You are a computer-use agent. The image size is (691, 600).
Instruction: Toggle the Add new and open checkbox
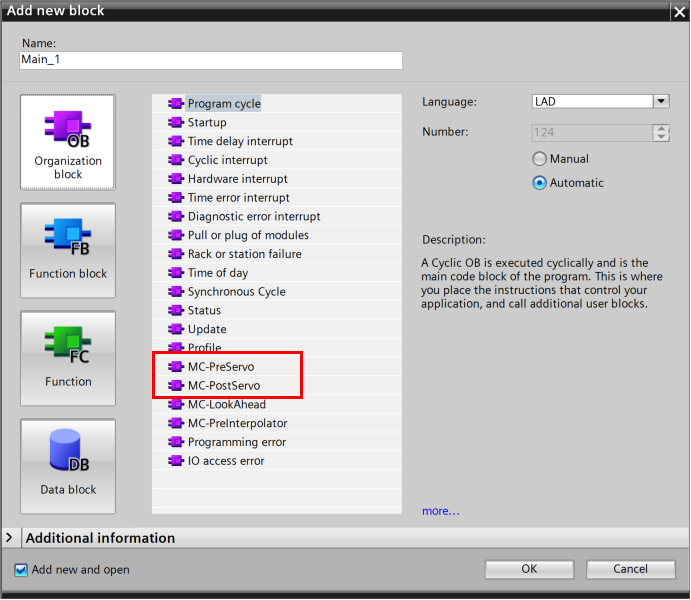[x=21, y=570]
